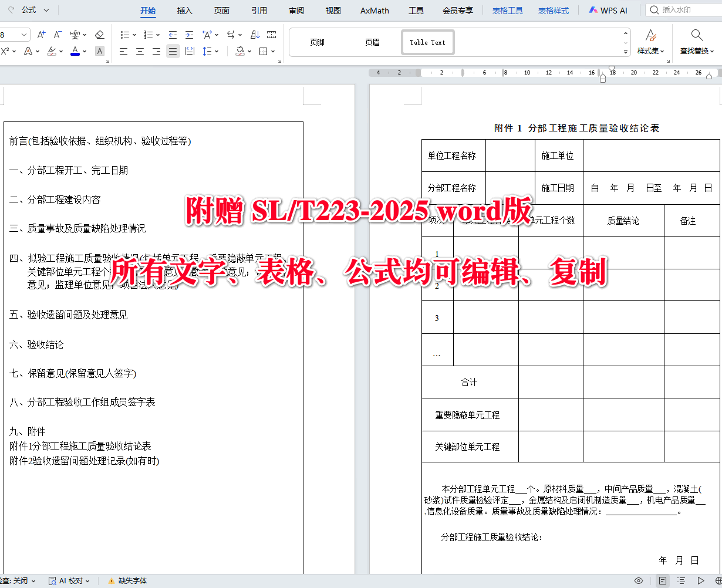Apply the highlight pen tool
This screenshot has width=722, height=588.
(x=50, y=51)
